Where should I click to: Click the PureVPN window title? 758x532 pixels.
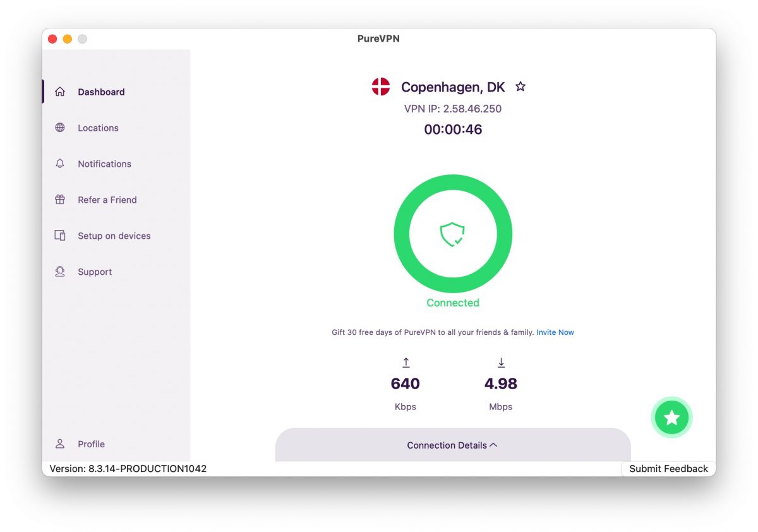pos(378,39)
